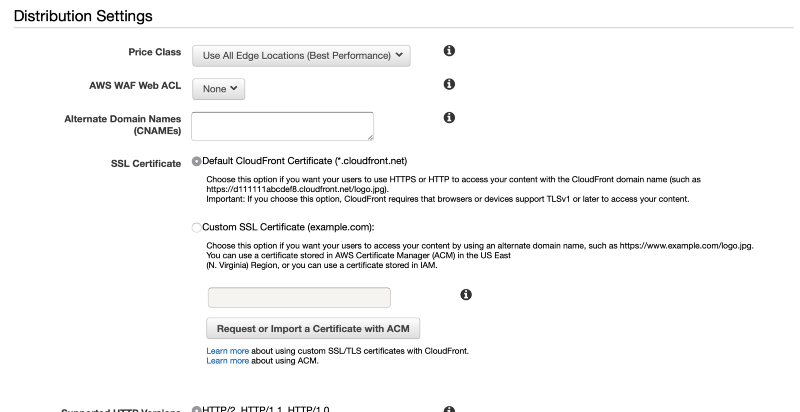Viewport: 800px width, 412px height.
Task: Click info icon for Supported HTTP Versions
Action: pyautogui.click(x=449, y=409)
